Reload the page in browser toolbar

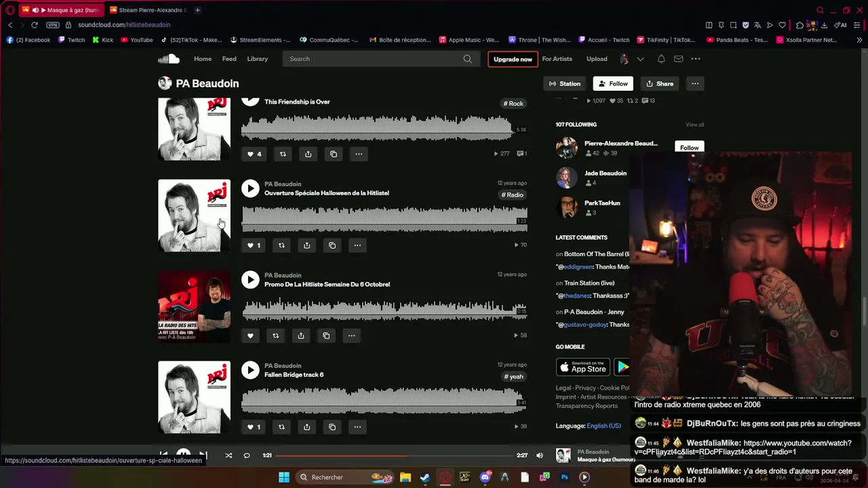34,25
